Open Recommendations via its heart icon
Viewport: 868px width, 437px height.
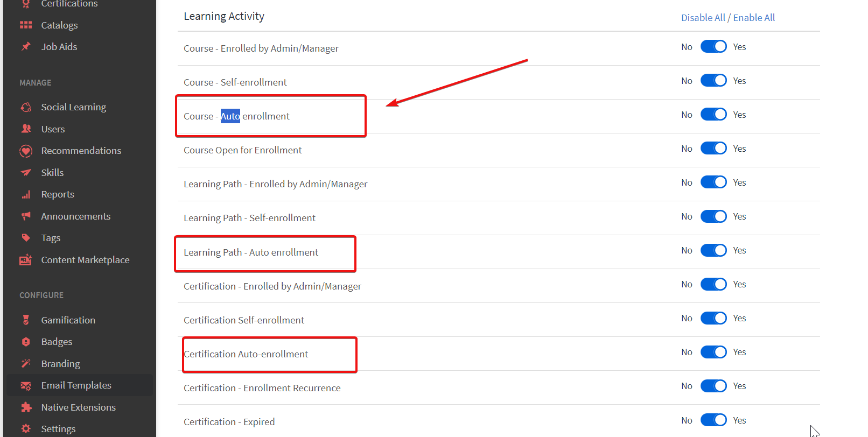[26, 151]
